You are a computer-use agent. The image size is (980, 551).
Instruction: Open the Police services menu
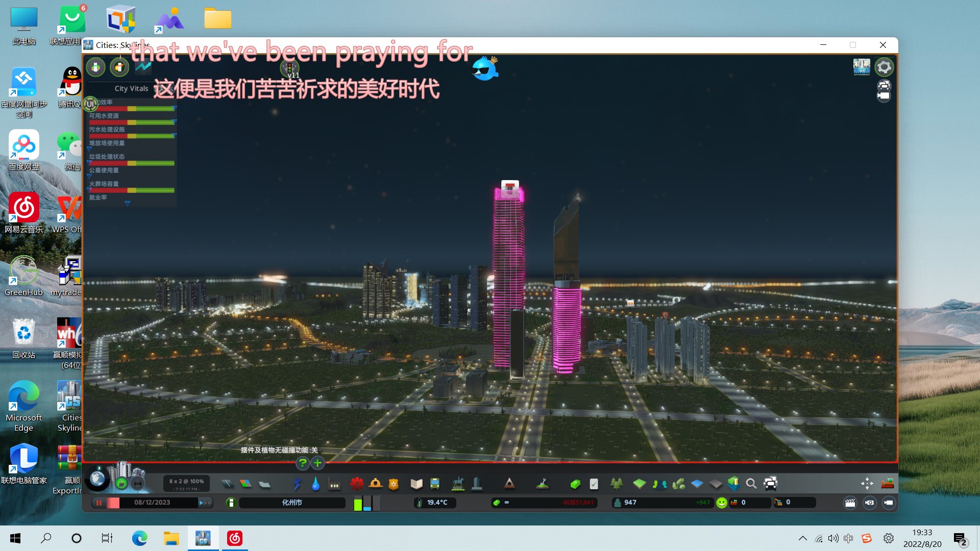click(x=394, y=484)
